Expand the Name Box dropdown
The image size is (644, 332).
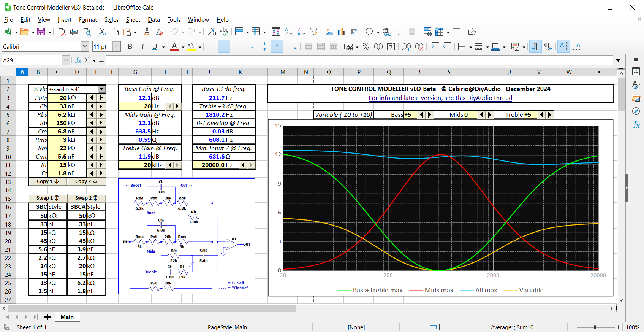click(66, 60)
